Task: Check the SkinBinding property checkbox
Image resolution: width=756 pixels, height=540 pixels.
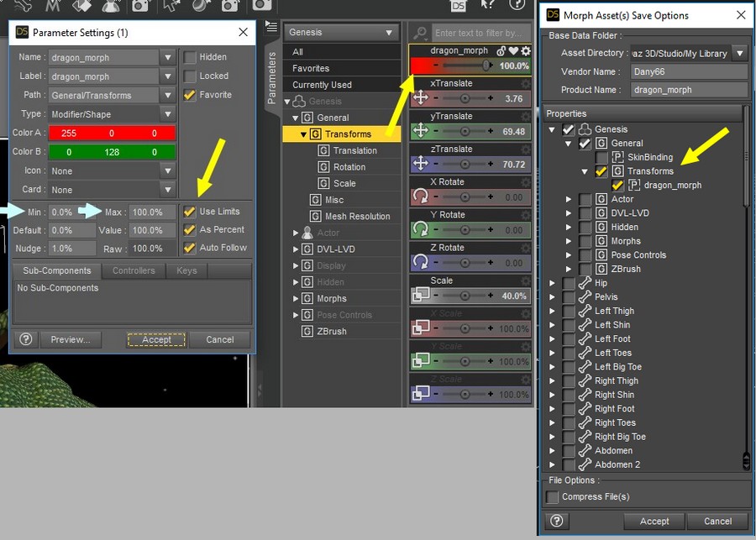Action: [601, 157]
